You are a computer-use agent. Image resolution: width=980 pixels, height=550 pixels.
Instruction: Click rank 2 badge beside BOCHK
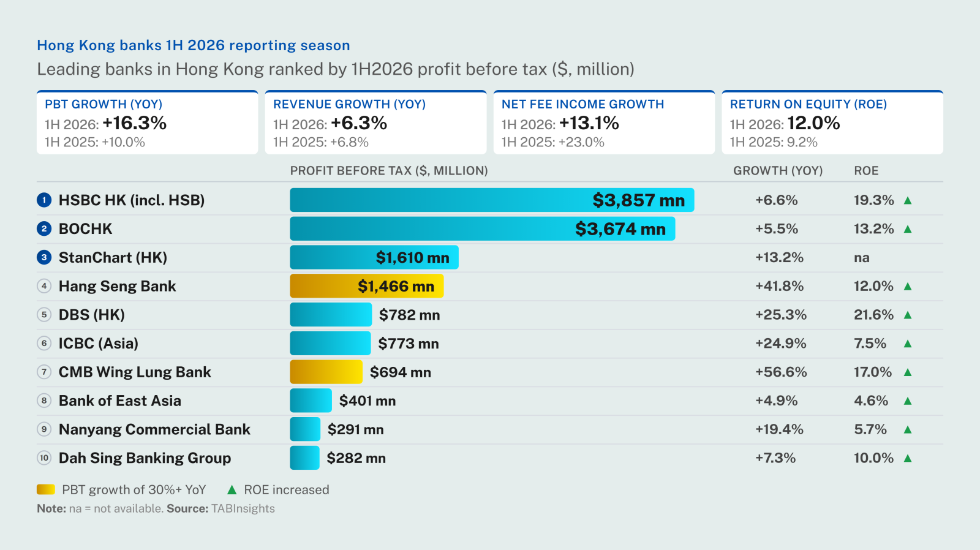[44, 229]
